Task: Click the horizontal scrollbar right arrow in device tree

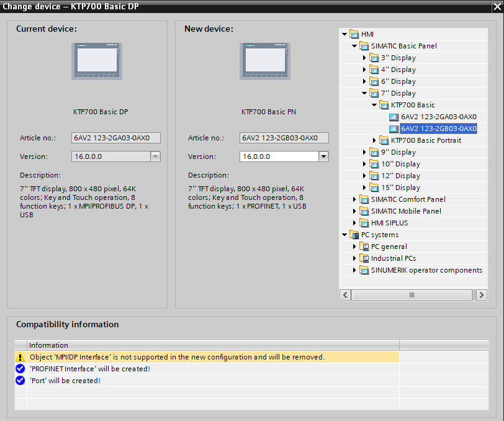Action: [x=481, y=296]
